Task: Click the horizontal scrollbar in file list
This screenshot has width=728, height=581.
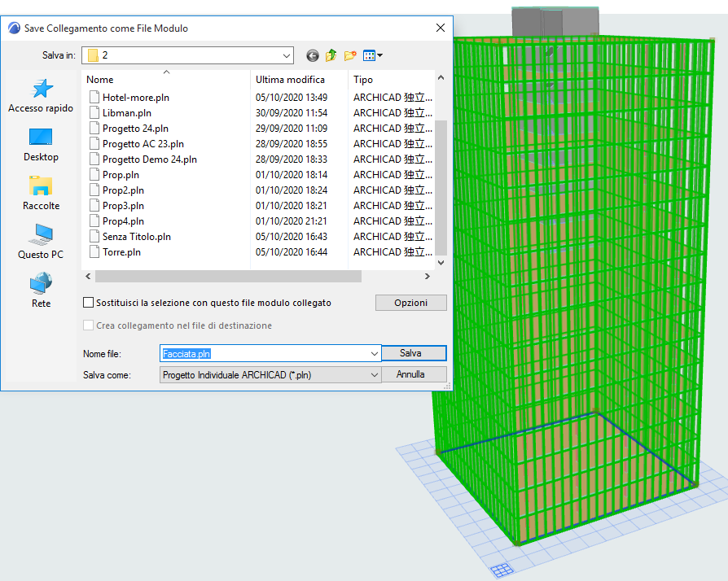Action: tap(228, 276)
